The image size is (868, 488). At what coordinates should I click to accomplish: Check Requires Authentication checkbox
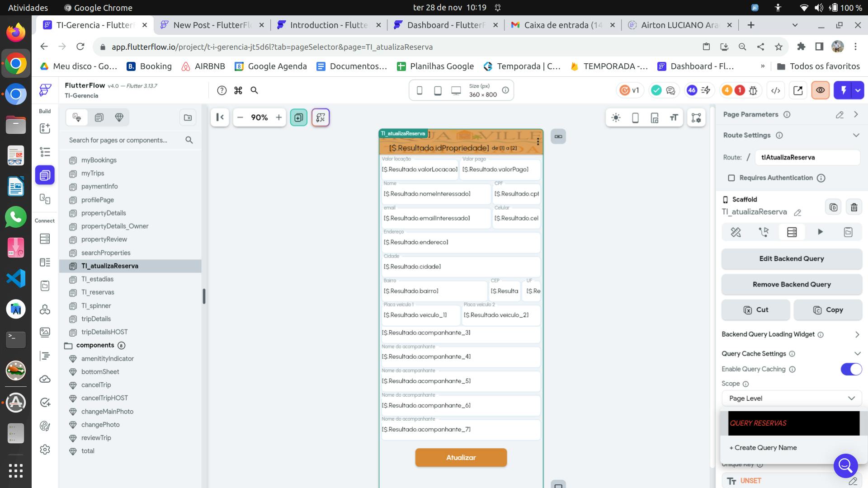(731, 178)
